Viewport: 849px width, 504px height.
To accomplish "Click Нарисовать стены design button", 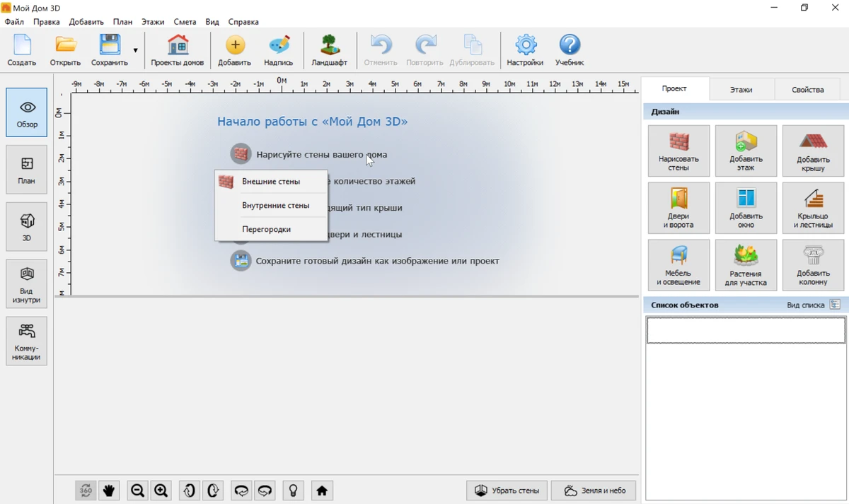I will point(678,151).
